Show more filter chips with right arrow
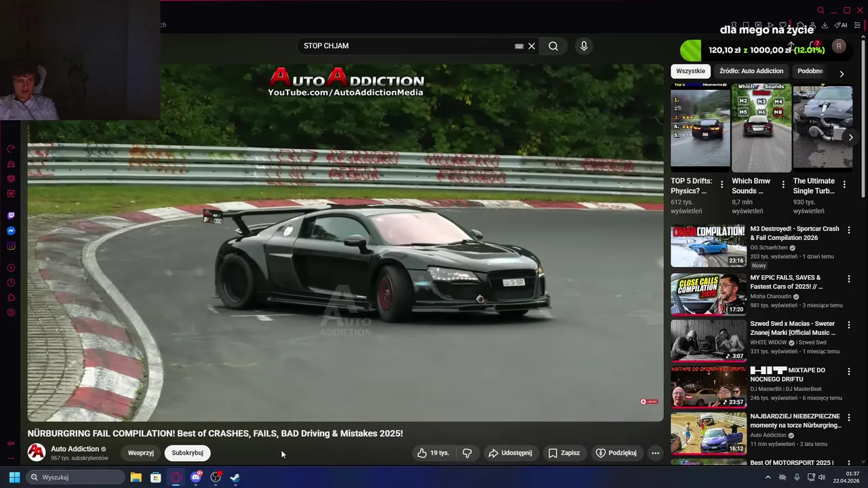Viewport: 868px width, 488px height. click(842, 74)
